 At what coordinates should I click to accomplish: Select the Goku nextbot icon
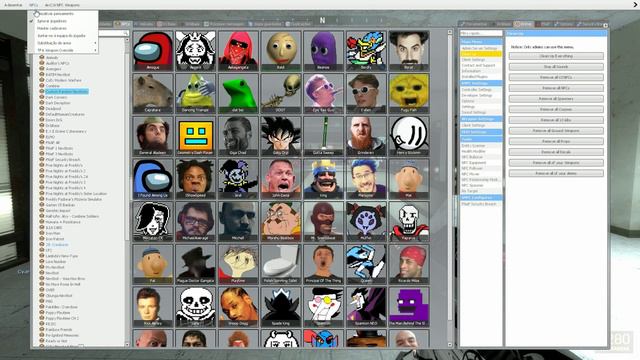281,136
